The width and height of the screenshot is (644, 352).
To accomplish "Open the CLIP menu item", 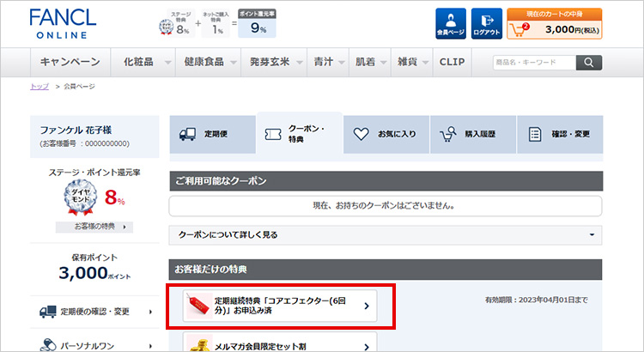I will [x=453, y=62].
